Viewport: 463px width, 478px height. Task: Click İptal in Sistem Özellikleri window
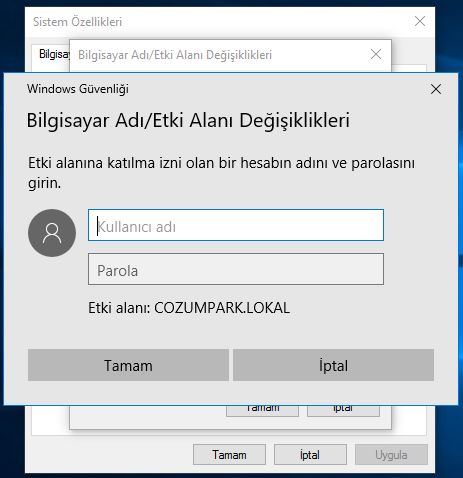[310, 455]
